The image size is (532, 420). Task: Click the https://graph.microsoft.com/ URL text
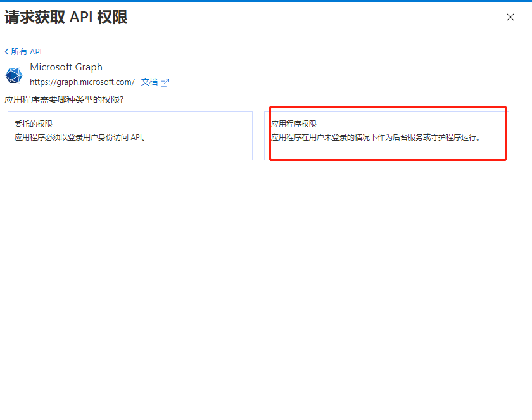82,82
